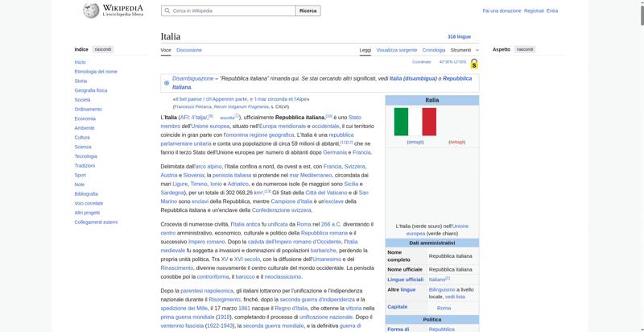This screenshot has height=332, width=644.
Task: Open the blue dettagli link under flag
Action: [415, 142]
